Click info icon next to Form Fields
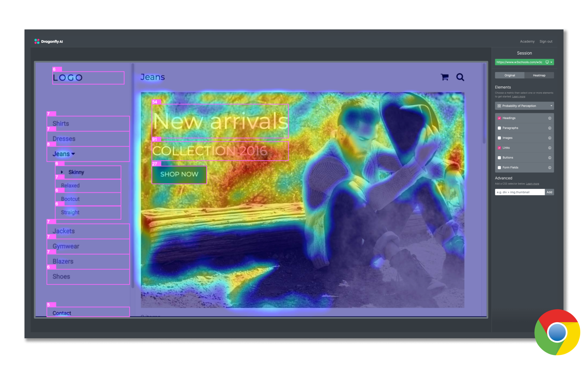 [550, 168]
